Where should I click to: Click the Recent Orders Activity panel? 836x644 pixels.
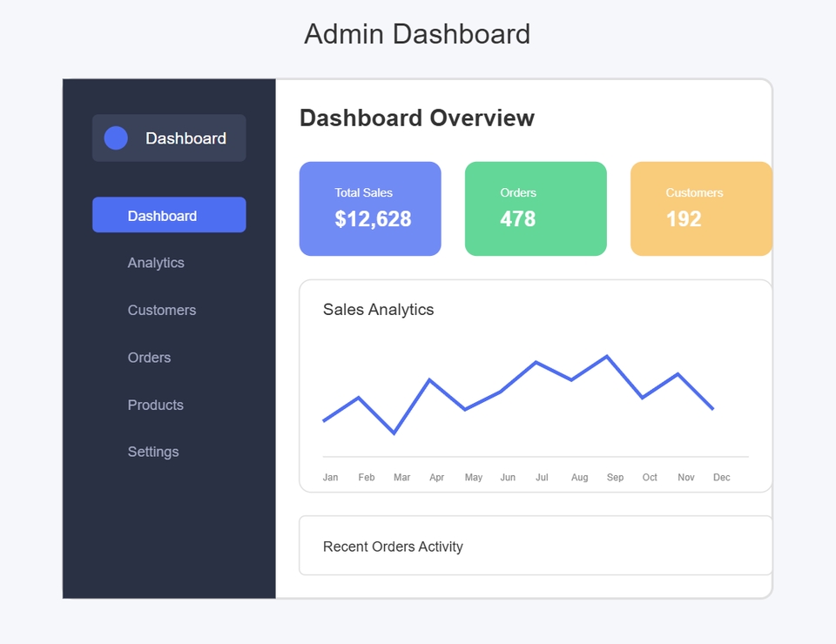[536, 546]
